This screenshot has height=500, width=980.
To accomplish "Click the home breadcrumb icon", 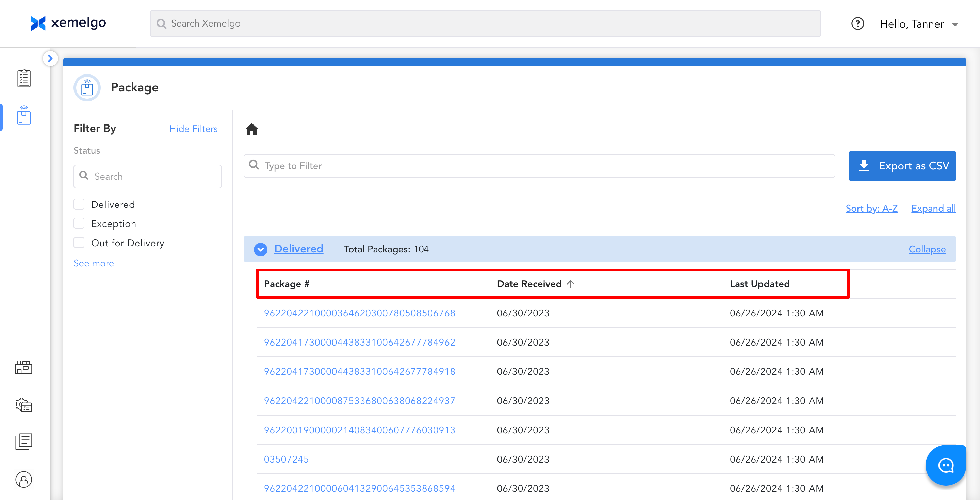I will [x=251, y=129].
